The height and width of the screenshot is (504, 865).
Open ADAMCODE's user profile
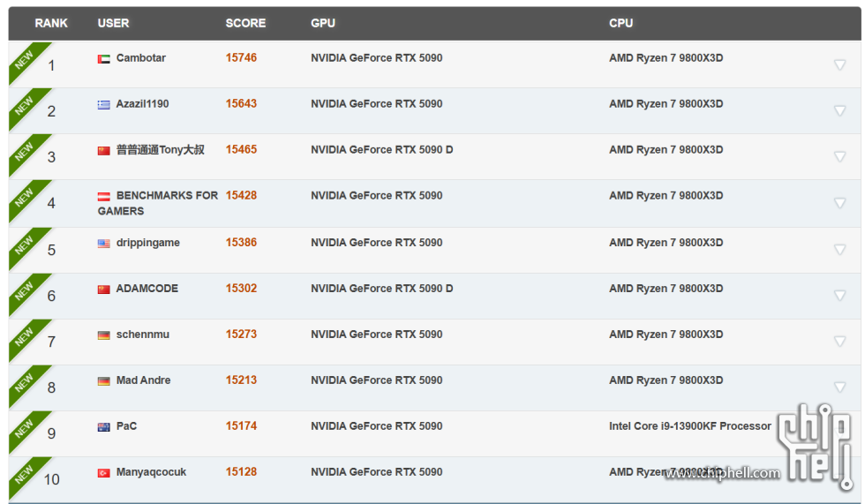(x=147, y=289)
